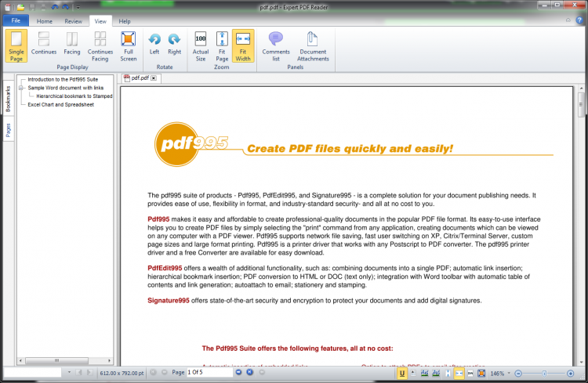
Task: Click the search box in status bar
Action: pyautogui.click(x=33, y=372)
